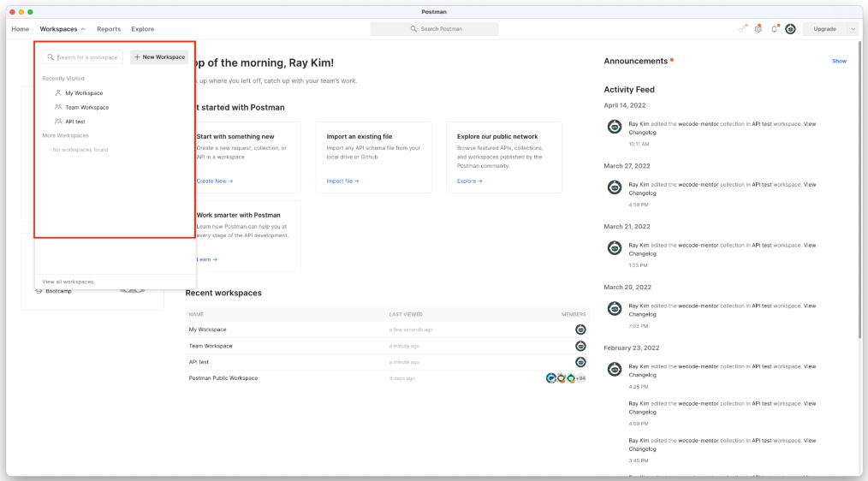Click member avatar in Team Workspace table row
Screen dimensions: 868x481
[580, 346]
